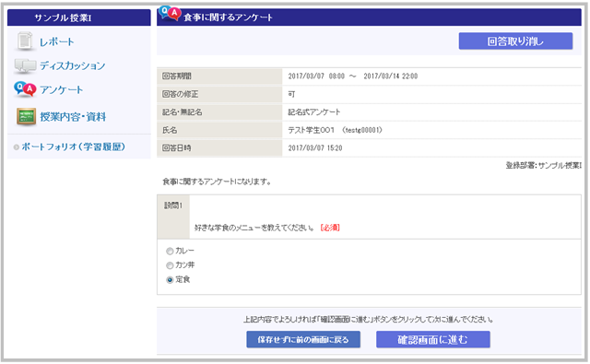Image resolution: width=590 pixels, height=364 pixels.
Task: Click the 記名・無記名 row label
Action: (183, 112)
